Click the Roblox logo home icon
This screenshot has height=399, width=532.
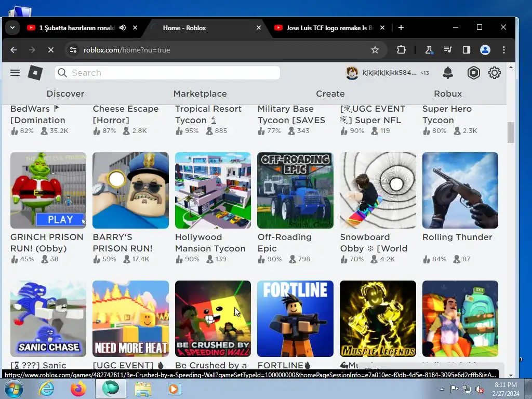(35, 73)
